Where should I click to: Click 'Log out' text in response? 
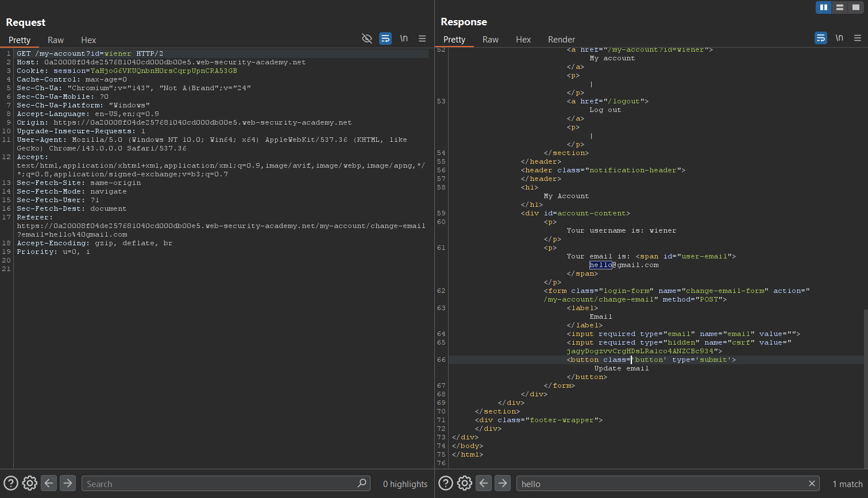[x=605, y=110]
